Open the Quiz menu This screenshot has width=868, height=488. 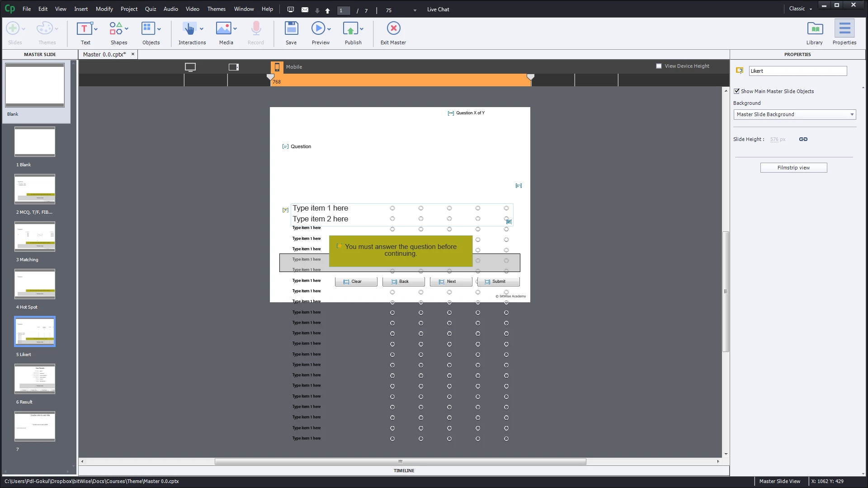coord(151,9)
